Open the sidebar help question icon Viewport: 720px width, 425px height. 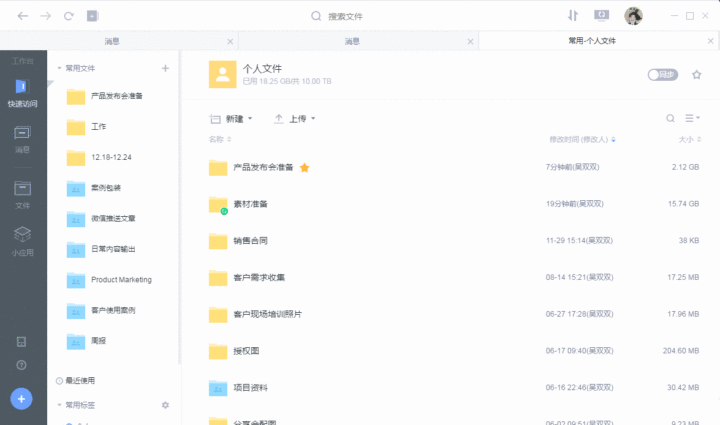(x=22, y=365)
